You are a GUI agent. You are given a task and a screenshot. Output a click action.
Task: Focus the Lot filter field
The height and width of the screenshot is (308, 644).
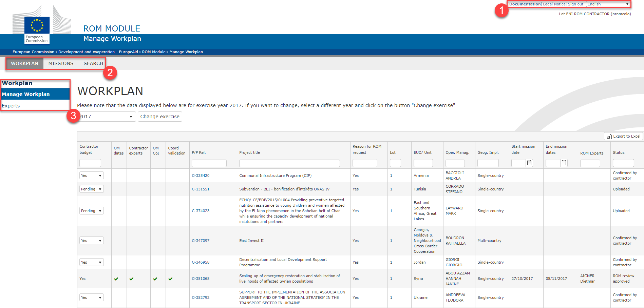[395, 163]
